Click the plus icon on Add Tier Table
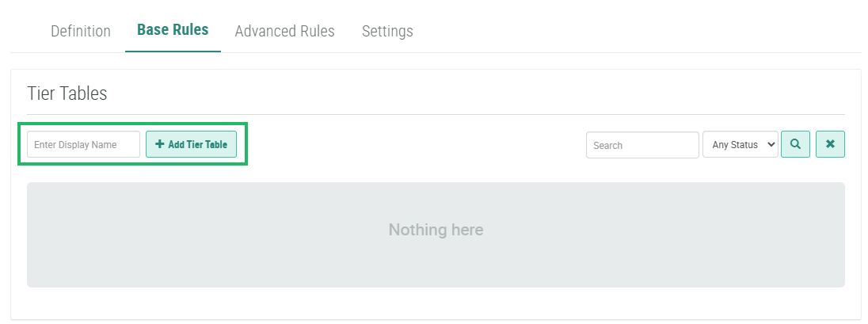 pyautogui.click(x=160, y=144)
